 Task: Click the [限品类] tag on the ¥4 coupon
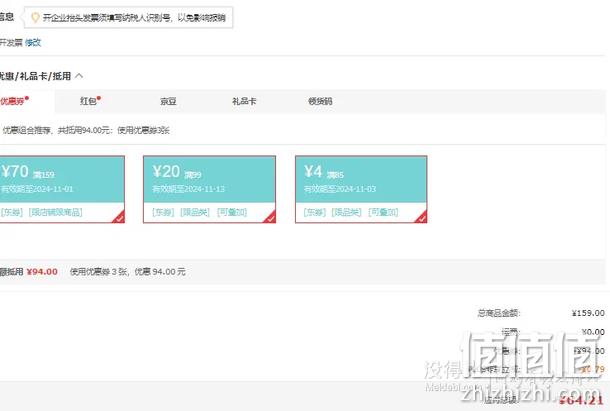(x=346, y=212)
